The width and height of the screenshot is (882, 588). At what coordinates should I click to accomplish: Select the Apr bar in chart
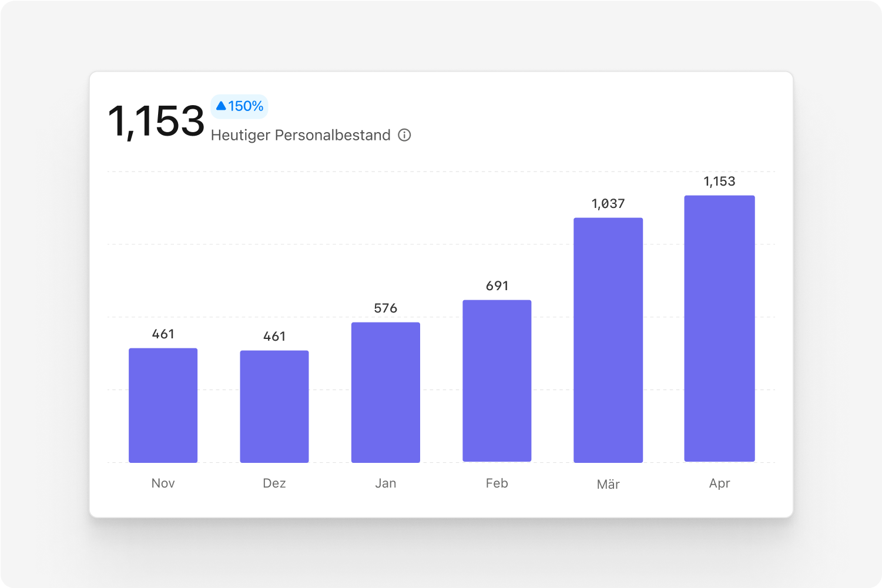tap(719, 328)
